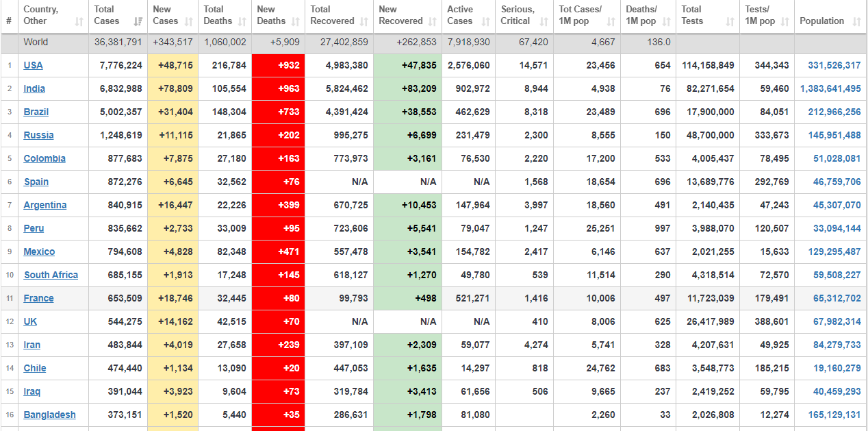Sort by Deaths/1M pop icon
This screenshot has height=431, width=868.
(667, 22)
